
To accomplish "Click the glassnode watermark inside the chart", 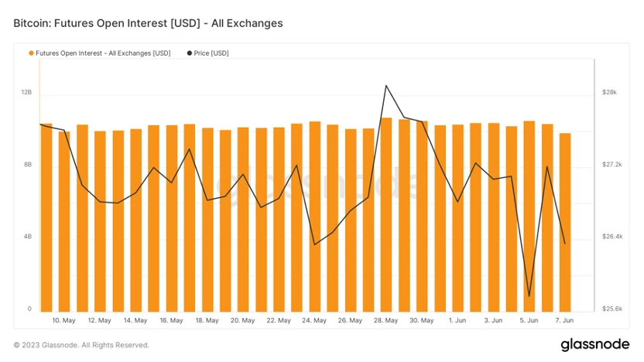I will pyautogui.click(x=321, y=184).
